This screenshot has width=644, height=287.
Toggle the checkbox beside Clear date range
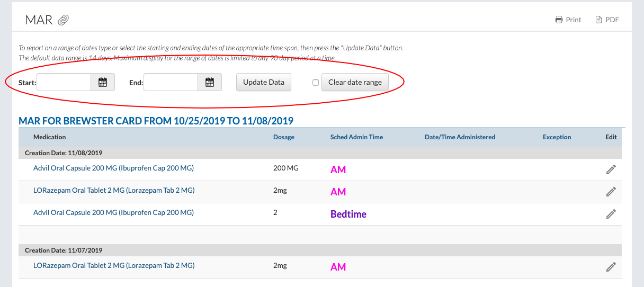pos(316,83)
